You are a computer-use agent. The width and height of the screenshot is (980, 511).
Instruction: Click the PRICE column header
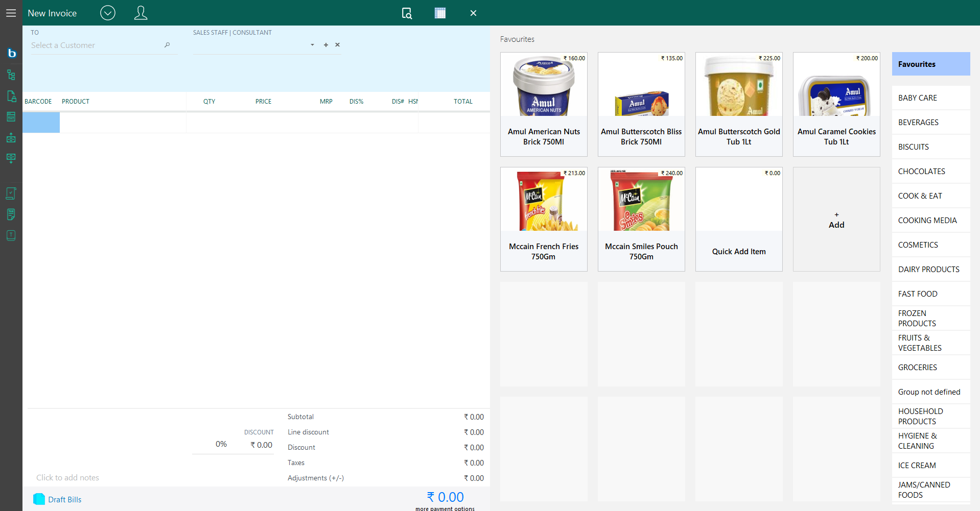pos(264,102)
